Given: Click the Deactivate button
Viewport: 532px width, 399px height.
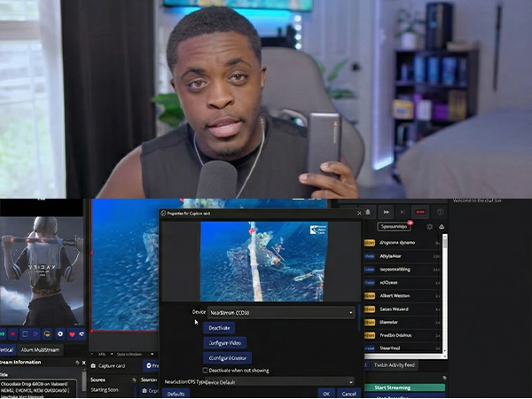Looking at the screenshot, I should coord(219,328).
